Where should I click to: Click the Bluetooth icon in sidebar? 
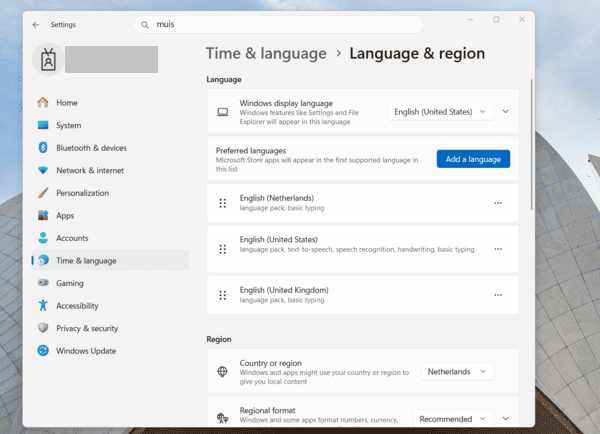[x=43, y=148]
